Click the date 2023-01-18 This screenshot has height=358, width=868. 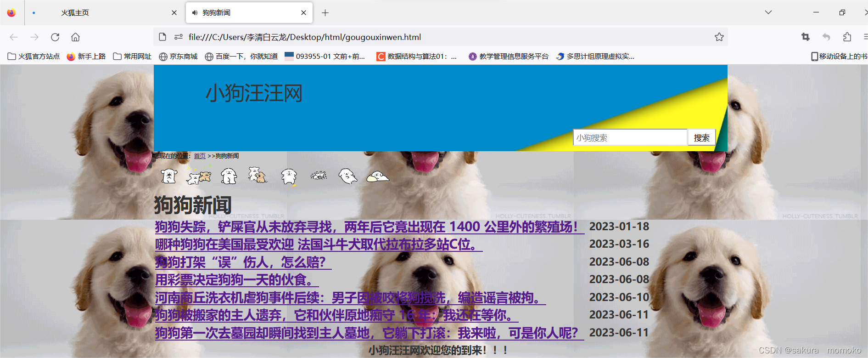(x=619, y=227)
